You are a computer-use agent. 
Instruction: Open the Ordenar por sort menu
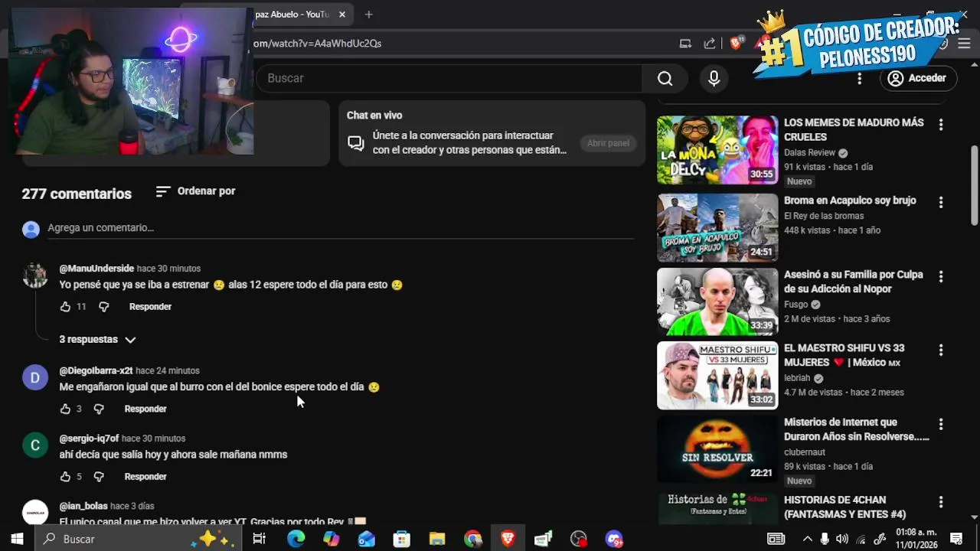pyautogui.click(x=195, y=191)
